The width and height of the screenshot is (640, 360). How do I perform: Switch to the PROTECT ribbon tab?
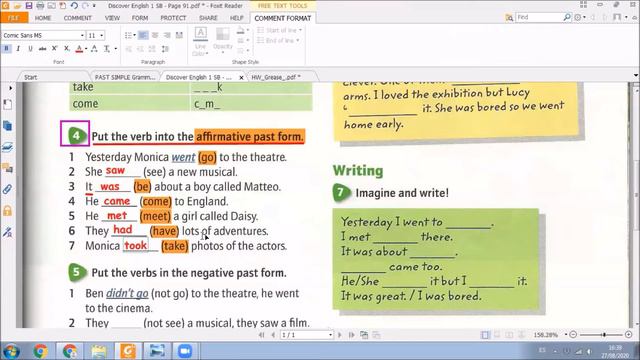(173, 18)
